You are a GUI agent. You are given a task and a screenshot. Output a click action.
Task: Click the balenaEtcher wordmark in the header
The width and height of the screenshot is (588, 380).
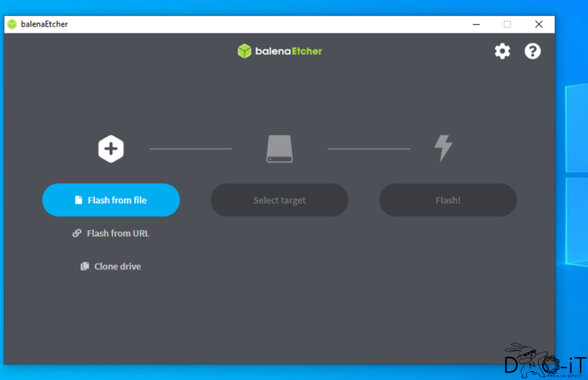tap(288, 51)
